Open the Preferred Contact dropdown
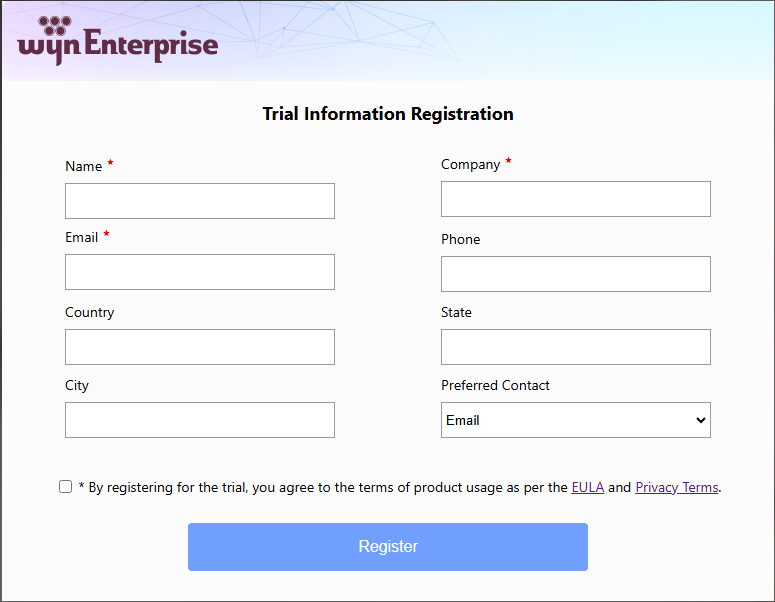This screenshot has height=602, width=775. [x=576, y=420]
